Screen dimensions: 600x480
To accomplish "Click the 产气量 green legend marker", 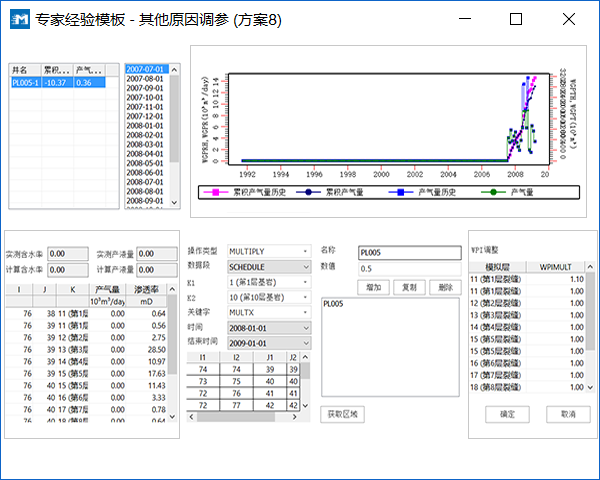I will [492, 191].
